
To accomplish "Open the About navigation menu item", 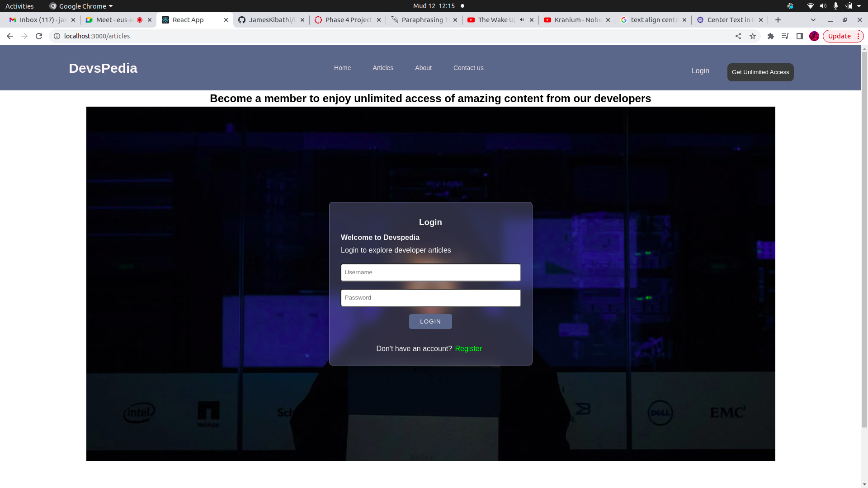I will [423, 67].
